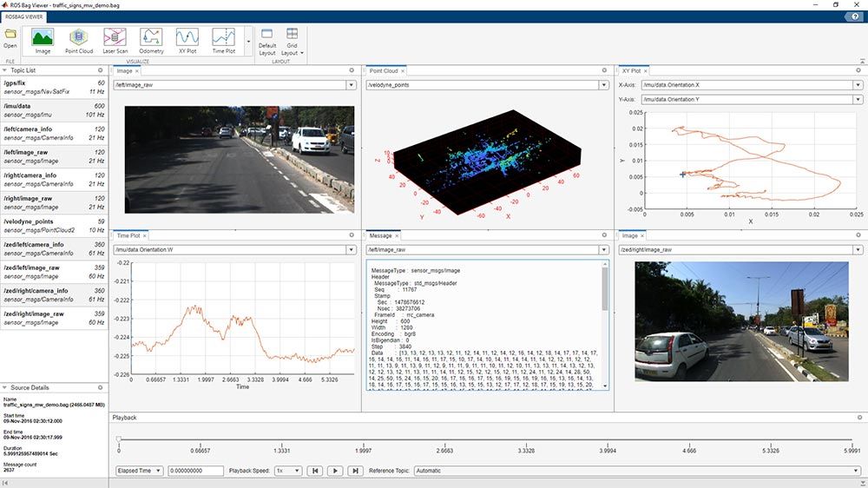Open the X-Axis topic dropdown

(x=857, y=85)
